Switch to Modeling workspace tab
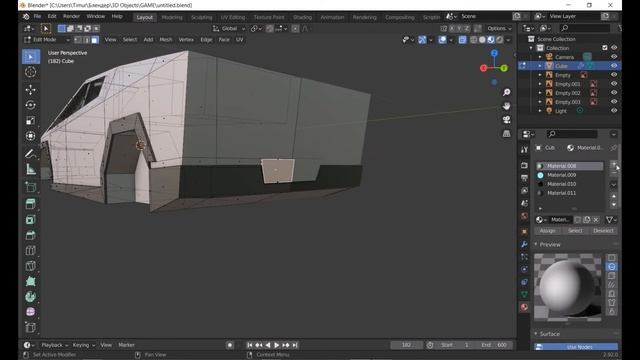The width and height of the screenshot is (640, 360). 172,18
